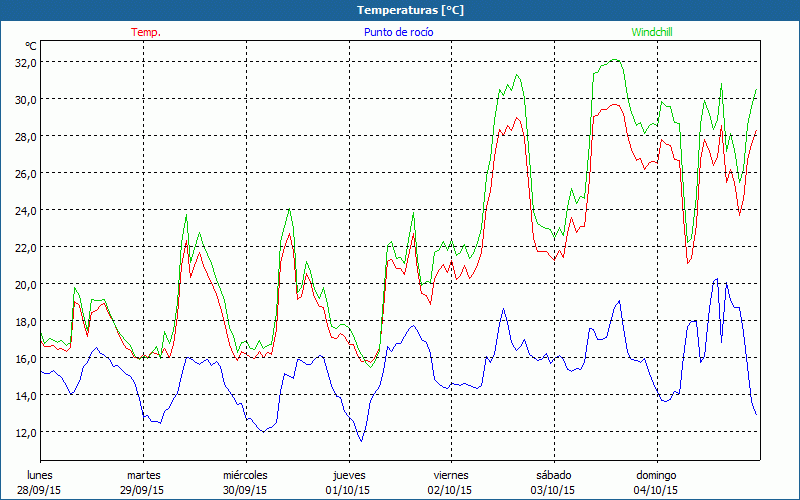Select the martes 29/09/15 date label
Screen dimensions: 800x500
(144, 482)
